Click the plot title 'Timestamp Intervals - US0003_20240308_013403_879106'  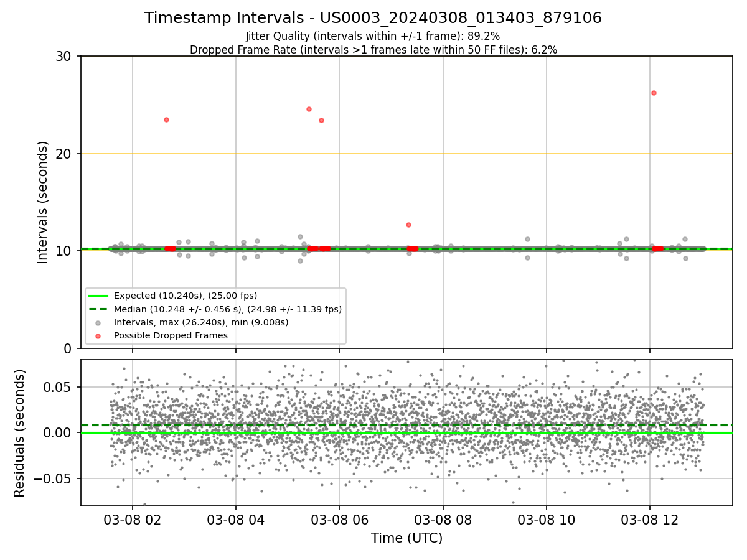[373, 18]
